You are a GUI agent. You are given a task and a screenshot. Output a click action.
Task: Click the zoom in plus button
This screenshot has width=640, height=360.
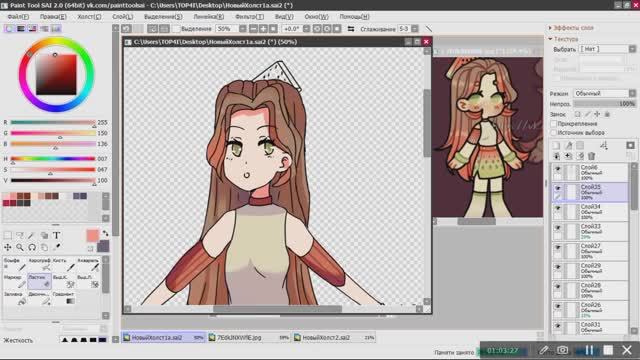(x=263, y=29)
